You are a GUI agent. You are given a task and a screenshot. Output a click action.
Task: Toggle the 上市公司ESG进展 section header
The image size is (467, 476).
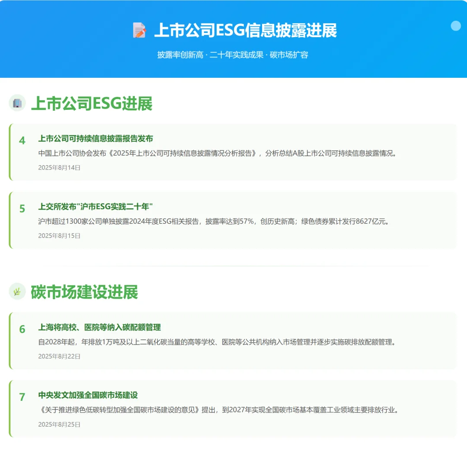point(93,103)
